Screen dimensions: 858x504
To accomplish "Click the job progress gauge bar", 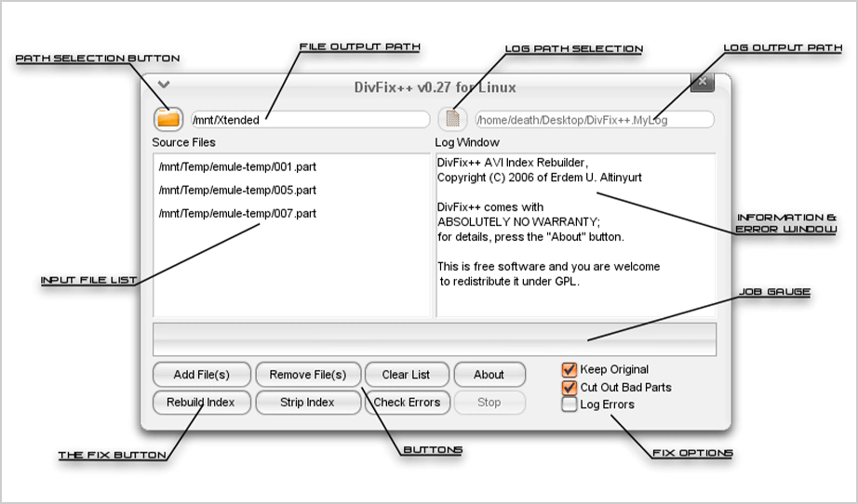I will tap(435, 339).
